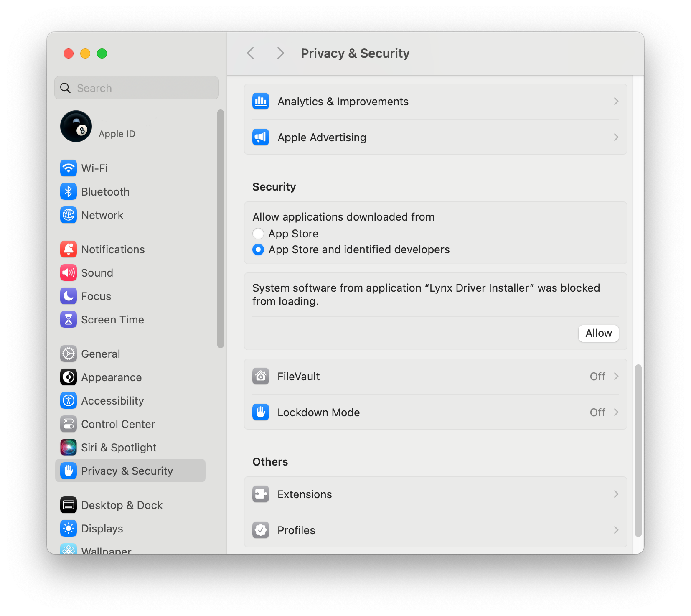
Task: Click the Bluetooth icon in sidebar
Action: (x=69, y=192)
